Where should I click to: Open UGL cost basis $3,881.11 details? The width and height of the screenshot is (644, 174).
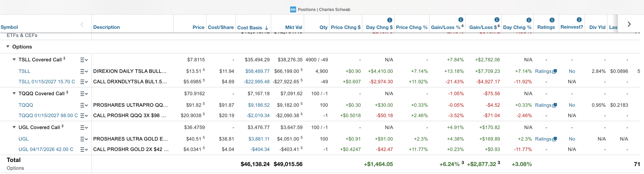[x=259, y=139]
